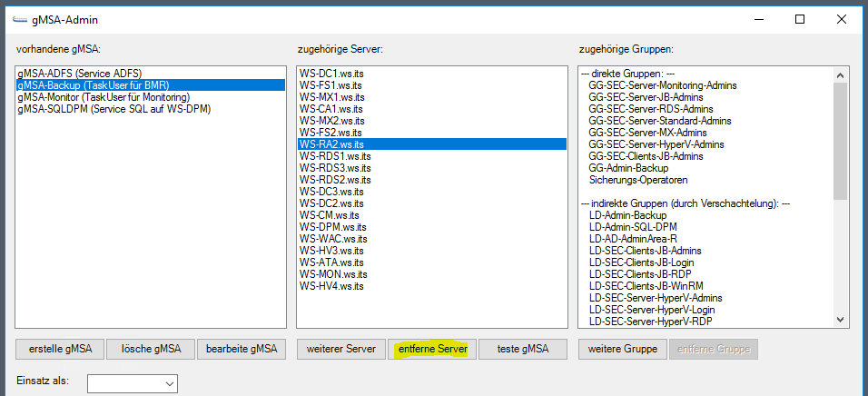868x396 pixels.
Task: Select group GG-Admin-Backup
Action: click(x=628, y=168)
